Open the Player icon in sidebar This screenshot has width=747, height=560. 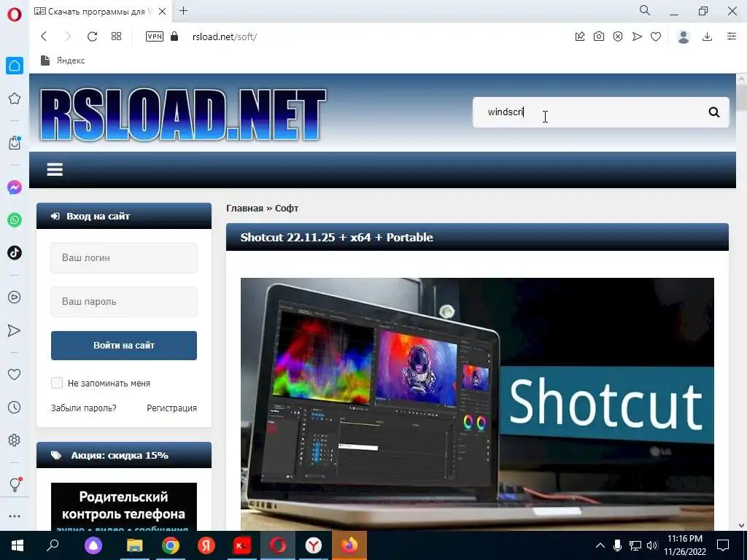coord(15,297)
